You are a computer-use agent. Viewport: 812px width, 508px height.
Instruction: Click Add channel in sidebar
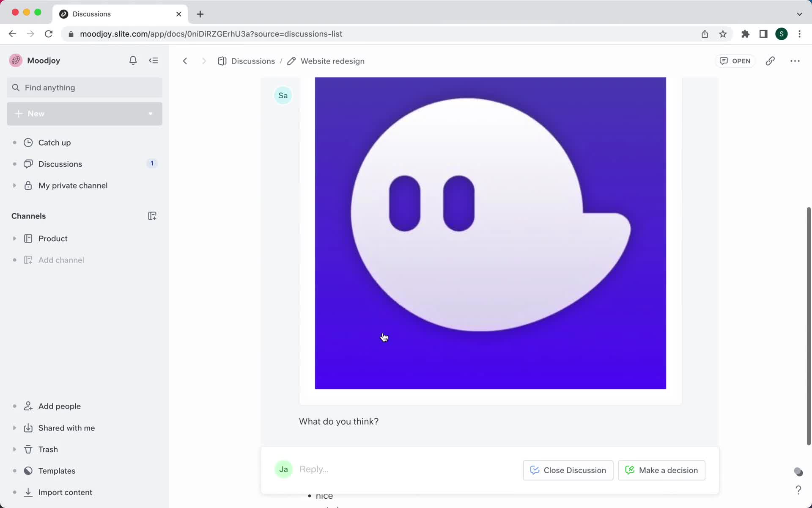point(61,260)
